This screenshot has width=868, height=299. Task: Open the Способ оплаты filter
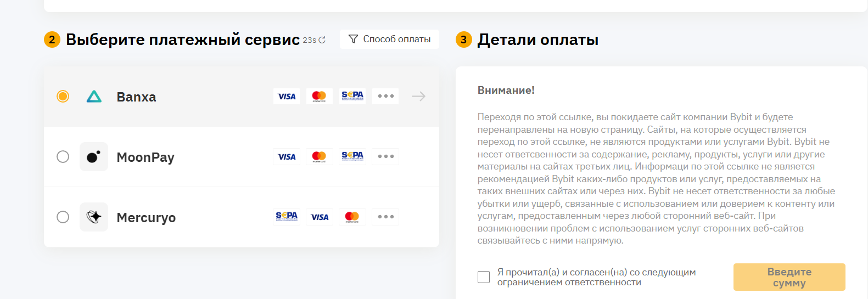[389, 40]
